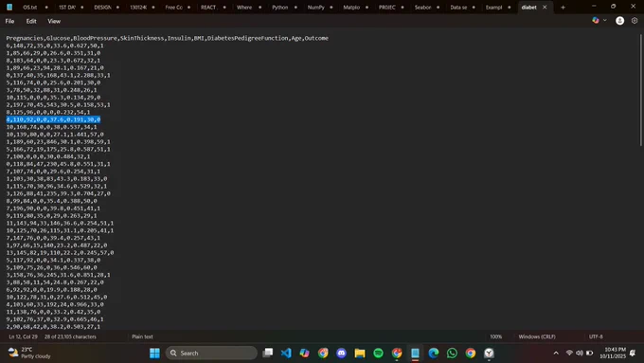Click the 100% zoom level indicator

(495, 336)
